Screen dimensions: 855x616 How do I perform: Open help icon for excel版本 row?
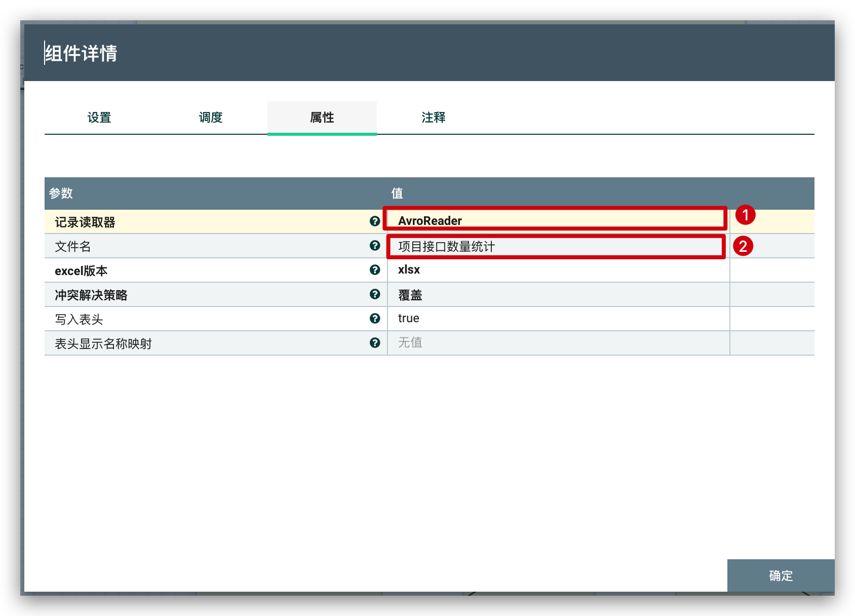point(375,270)
